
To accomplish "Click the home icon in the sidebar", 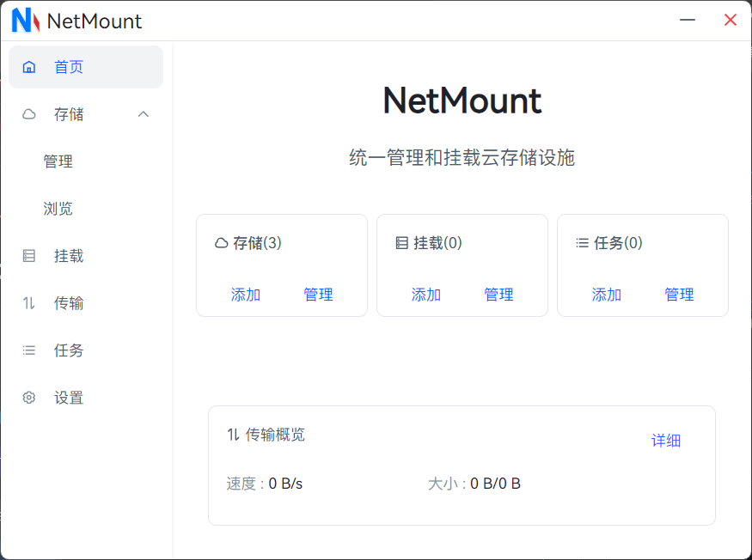I will click(28, 66).
